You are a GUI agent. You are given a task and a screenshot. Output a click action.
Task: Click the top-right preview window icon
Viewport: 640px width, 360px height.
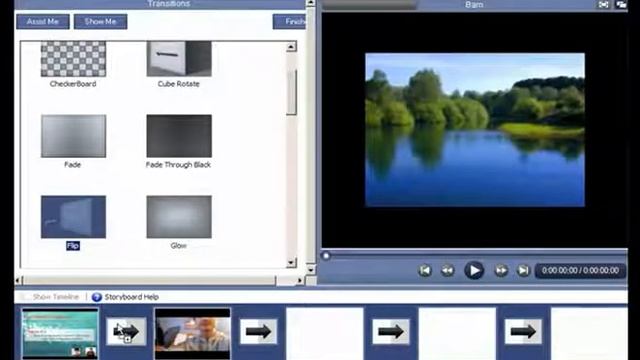click(622, 4)
